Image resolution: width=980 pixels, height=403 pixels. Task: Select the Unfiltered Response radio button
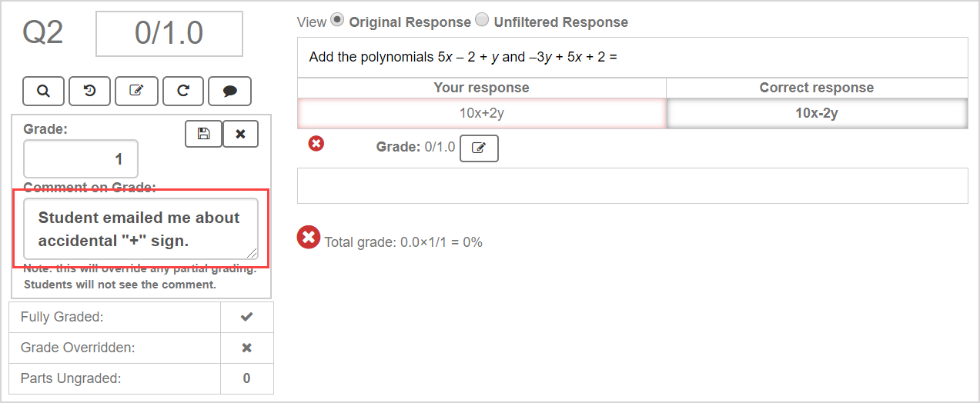[x=482, y=21]
